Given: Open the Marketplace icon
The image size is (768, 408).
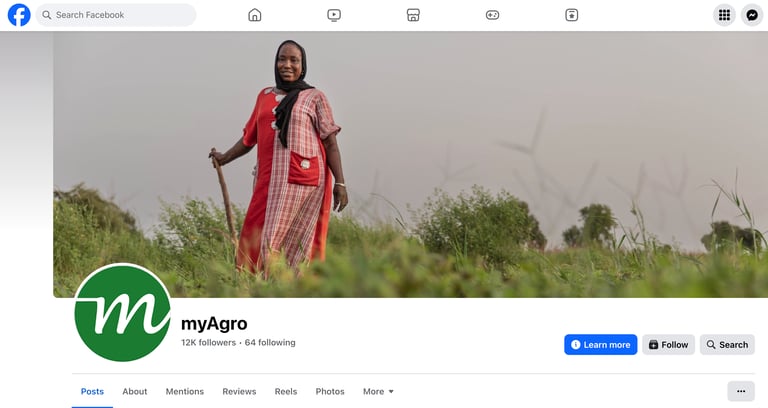Looking at the screenshot, I should pyautogui.click(x=413, y=15).
